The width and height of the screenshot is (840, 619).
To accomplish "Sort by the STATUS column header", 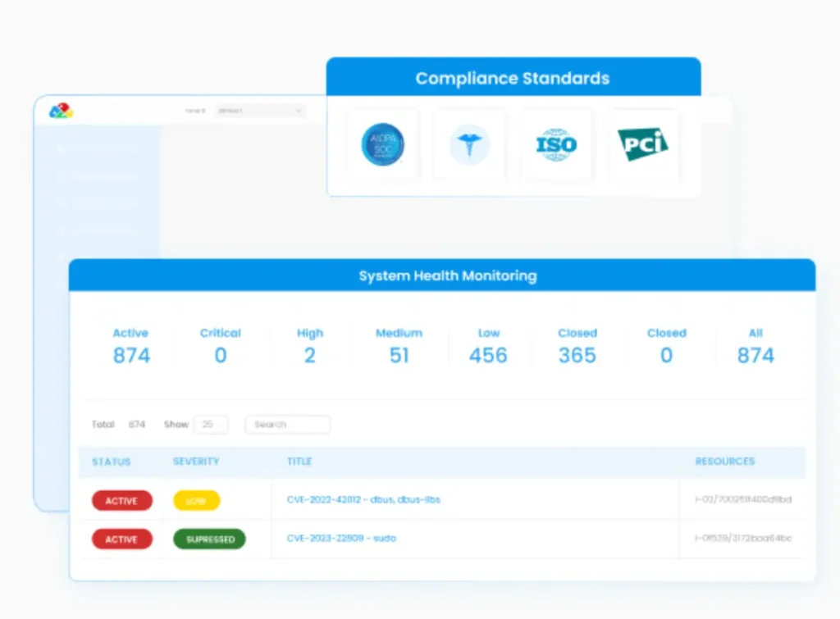I will 111,462.
